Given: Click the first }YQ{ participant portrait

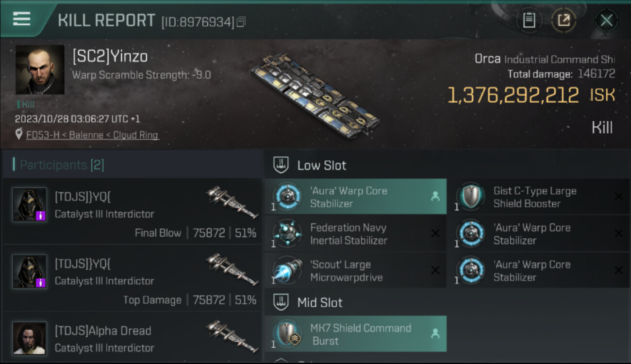Looking at the screenshot, I should coord(30,204).
